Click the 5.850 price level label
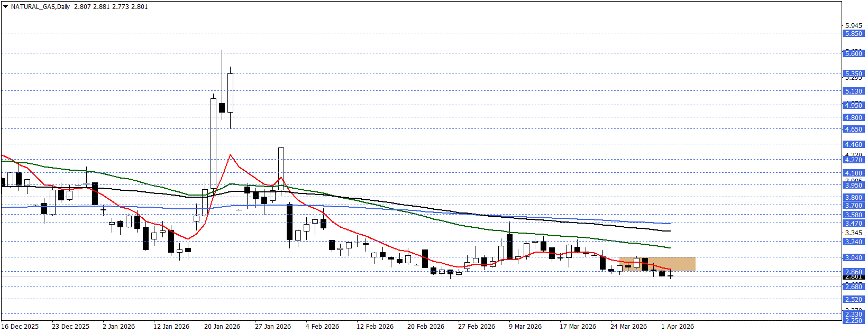This screenshot has height=333, width=868. (853, 33)
